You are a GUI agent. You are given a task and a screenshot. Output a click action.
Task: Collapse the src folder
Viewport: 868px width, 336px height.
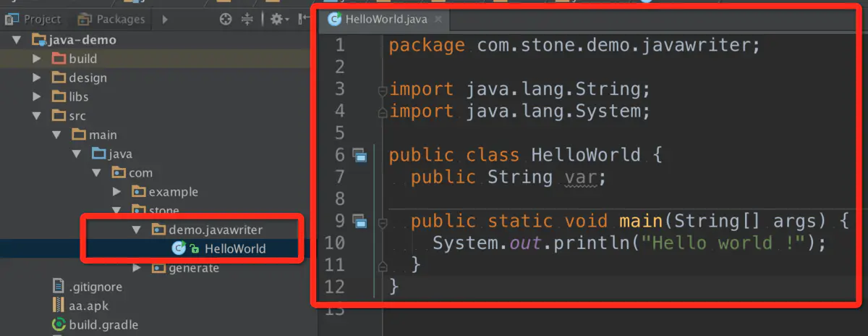click(x=37, y=116)
